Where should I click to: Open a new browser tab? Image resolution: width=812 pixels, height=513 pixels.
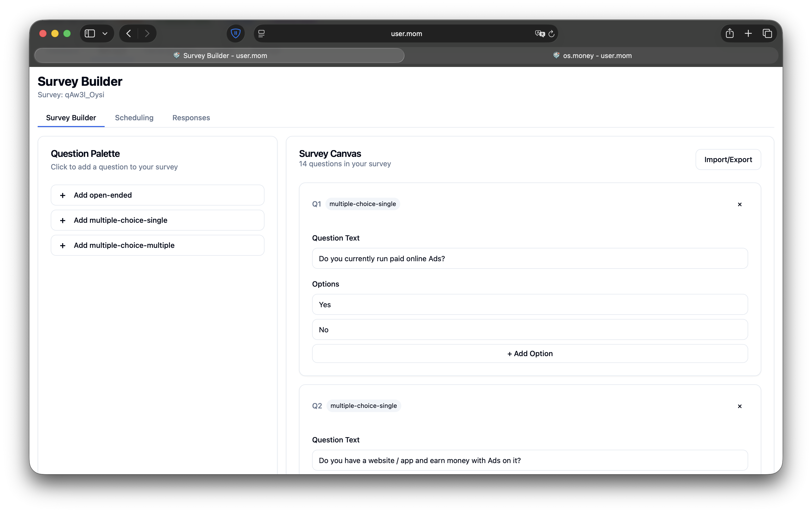(748, 33)
